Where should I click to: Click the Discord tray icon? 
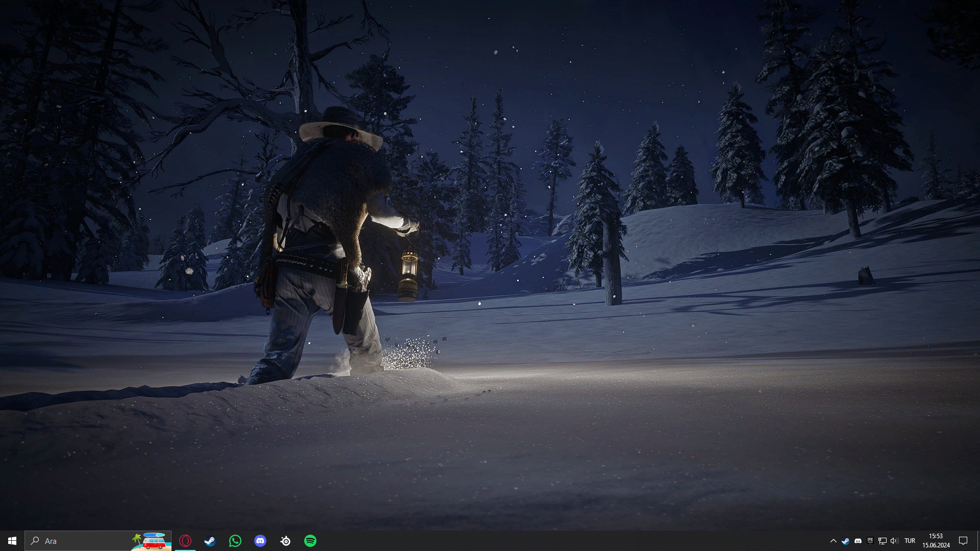coord(858,541)
